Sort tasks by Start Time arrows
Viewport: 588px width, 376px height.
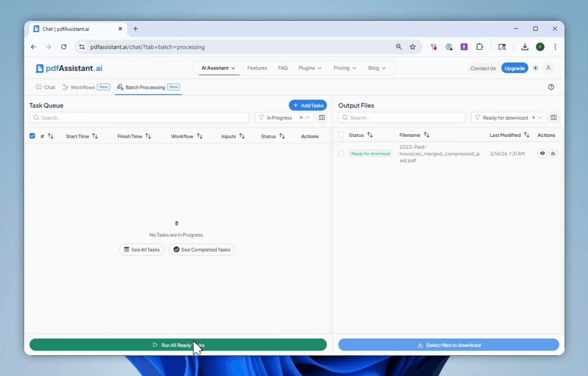click(x=95, y=136)
